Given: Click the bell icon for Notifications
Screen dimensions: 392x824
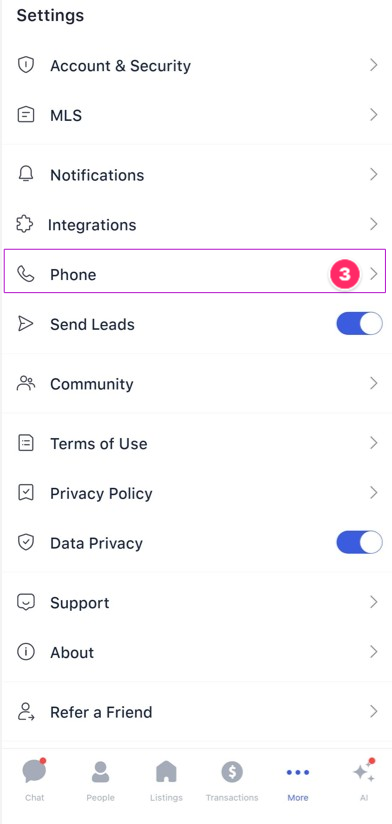Looking at the screenshot, I should click(x=25, y=174).
